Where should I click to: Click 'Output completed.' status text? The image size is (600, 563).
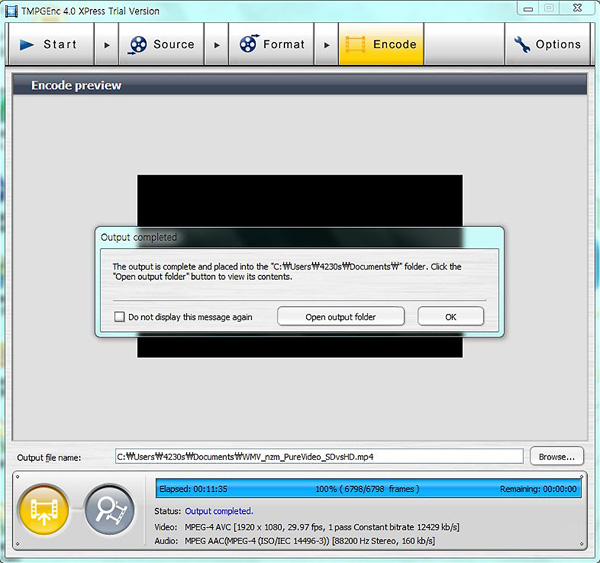pos(219,511)
